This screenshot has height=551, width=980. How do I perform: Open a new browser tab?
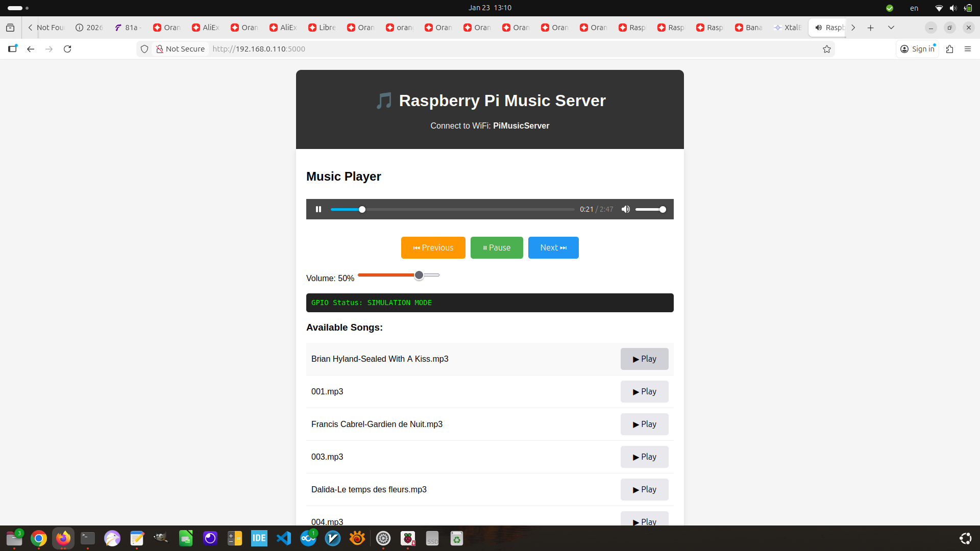click(x=871, y=28)
